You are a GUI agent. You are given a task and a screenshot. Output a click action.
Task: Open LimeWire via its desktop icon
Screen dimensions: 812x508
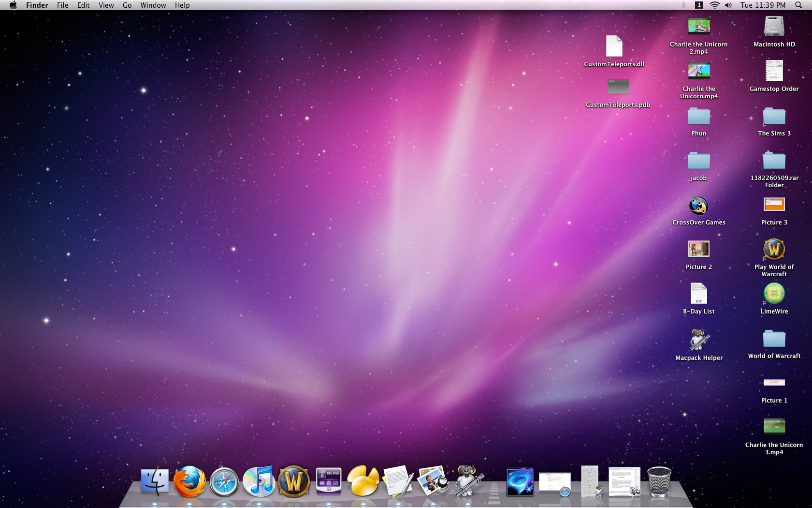click(x=774, y=293)
